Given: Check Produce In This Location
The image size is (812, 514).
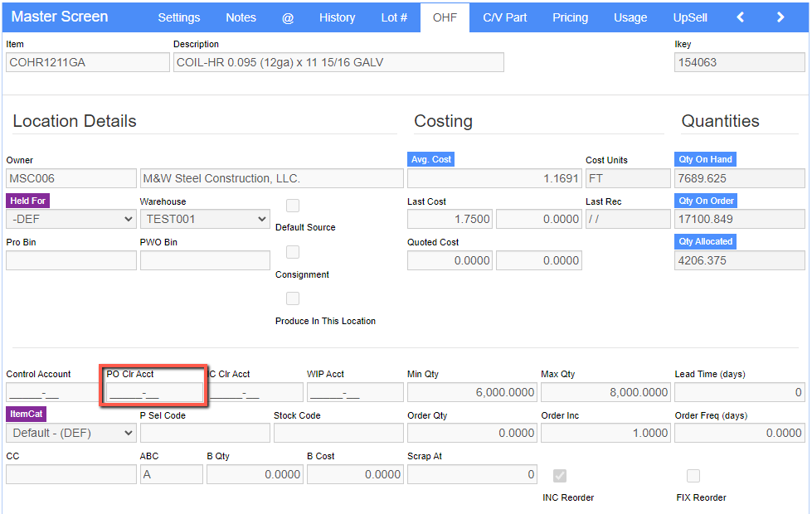Looking at the screenshot, I should coord(293,298).
